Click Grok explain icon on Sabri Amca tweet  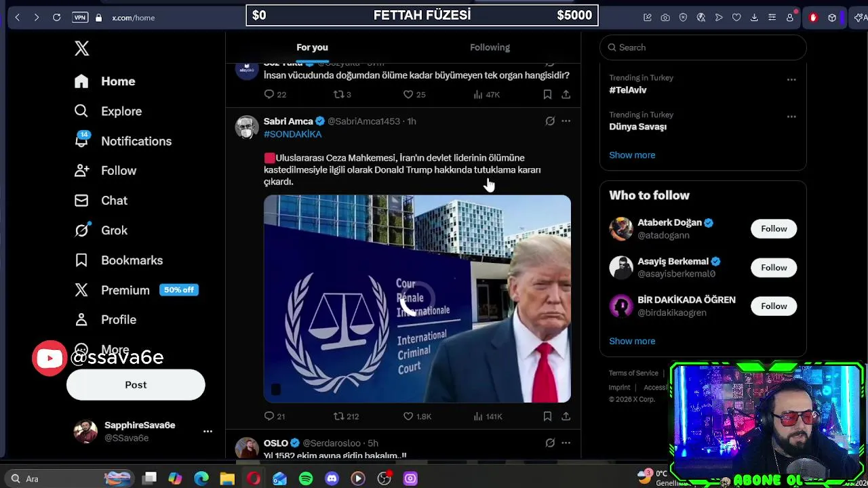click(550, 121)
